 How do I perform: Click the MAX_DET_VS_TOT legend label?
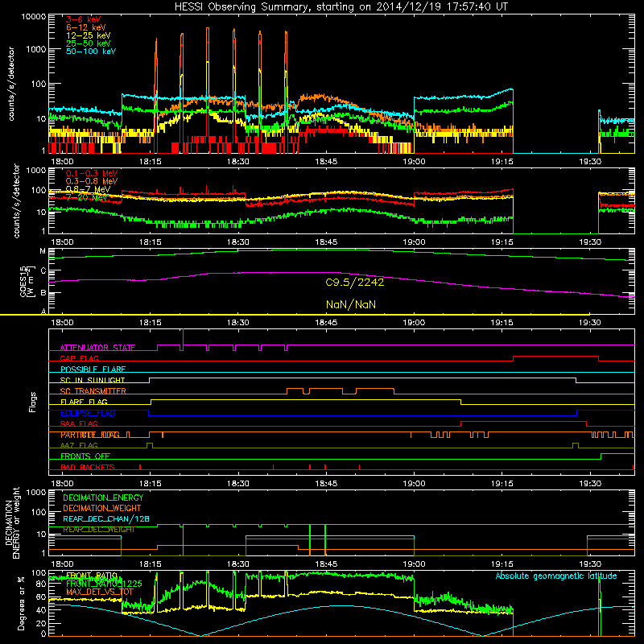(x=99, y=592)
